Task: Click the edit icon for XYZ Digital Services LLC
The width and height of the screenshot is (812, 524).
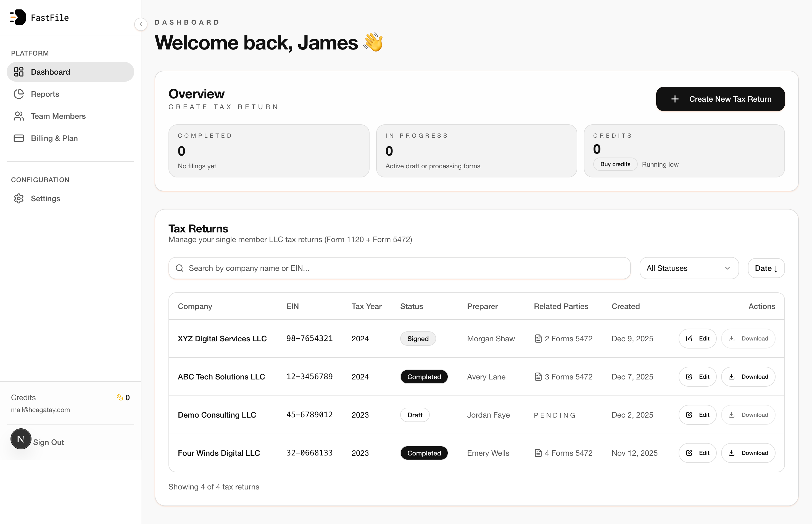Action: (x=689, y=338)
